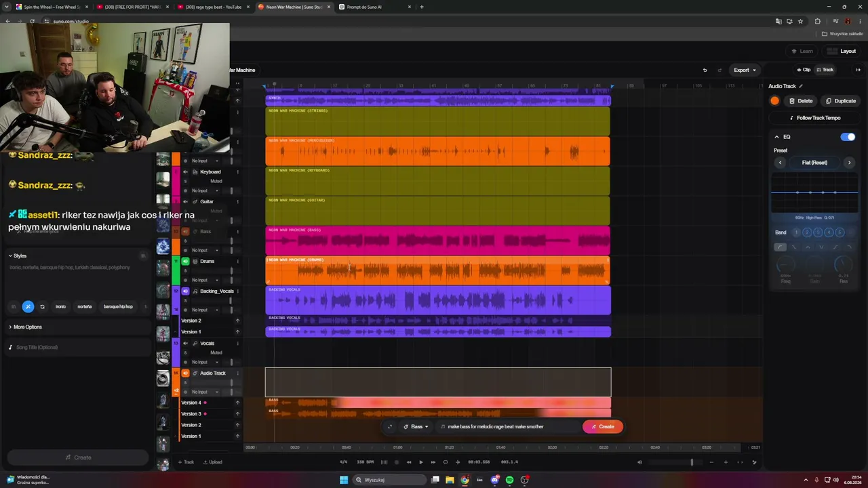Viewport: 868px width, 488px height.
Task: Unmute the Guitar track speaker button
Action: [x=185, y=201]
